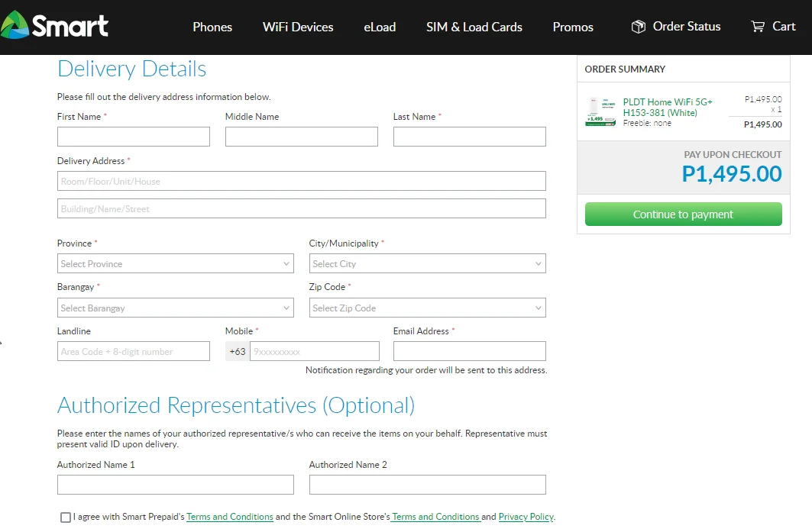The width and height of the screenshot is (812, 532).
Task: Focus the First Name field
Action: click(134, 137)
